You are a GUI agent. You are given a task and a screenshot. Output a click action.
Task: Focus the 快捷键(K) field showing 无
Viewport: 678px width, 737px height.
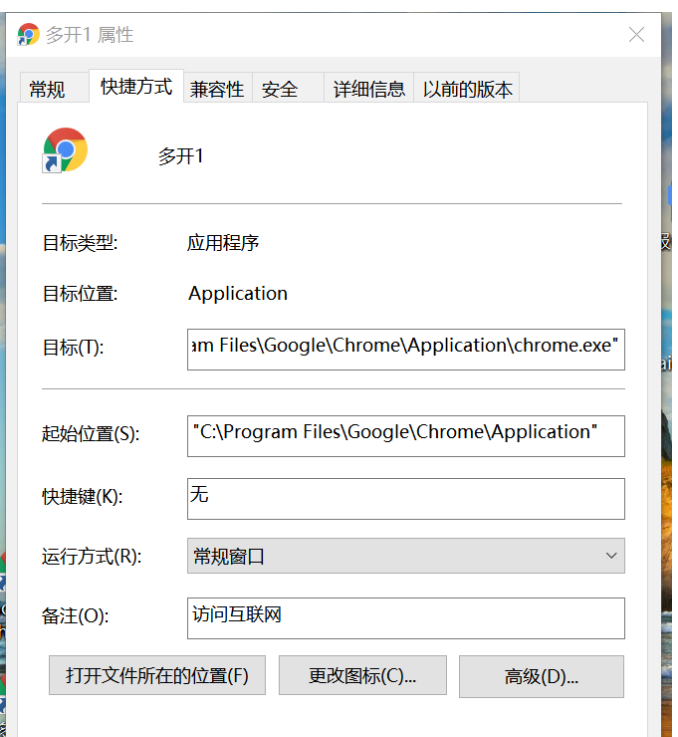click(x=406, y=499)
